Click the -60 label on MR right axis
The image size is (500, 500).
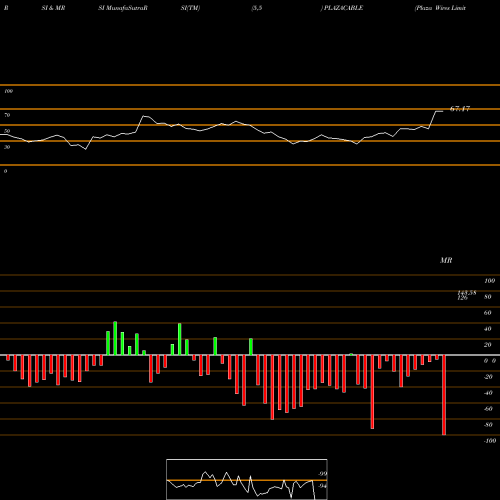pyautogui.click(x=488, y=409)
